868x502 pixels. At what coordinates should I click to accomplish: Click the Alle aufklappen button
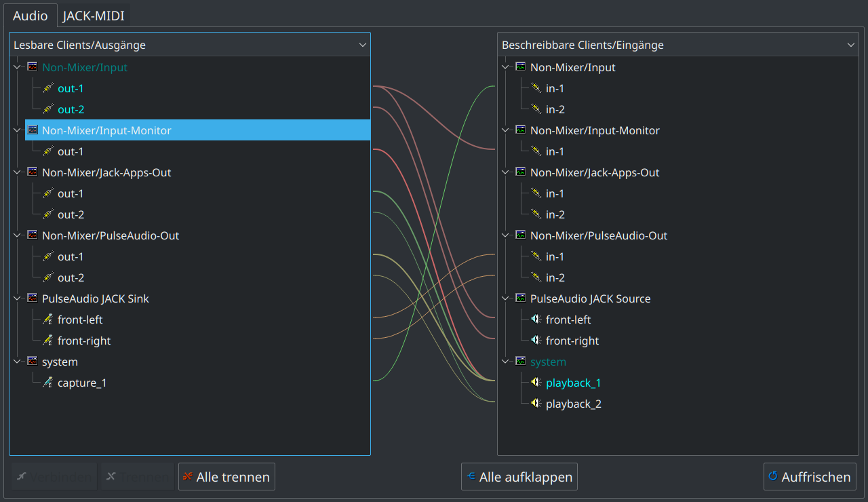coord(519,477)
